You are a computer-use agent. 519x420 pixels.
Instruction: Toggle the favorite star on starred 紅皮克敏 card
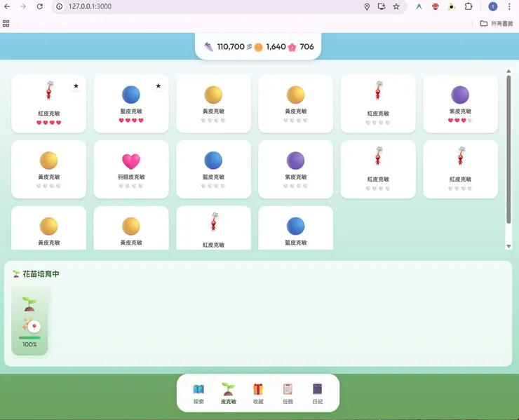76,86
